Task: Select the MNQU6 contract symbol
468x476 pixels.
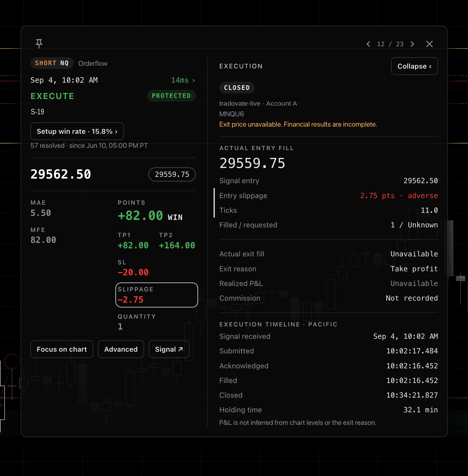Action: click(231, 114)
